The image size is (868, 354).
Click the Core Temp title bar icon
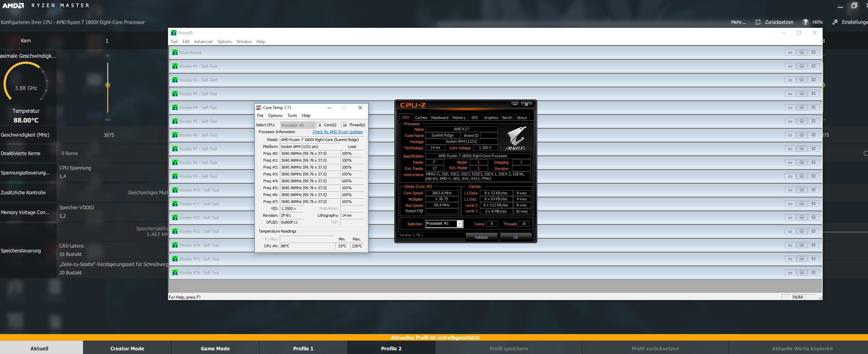point(259,108)
